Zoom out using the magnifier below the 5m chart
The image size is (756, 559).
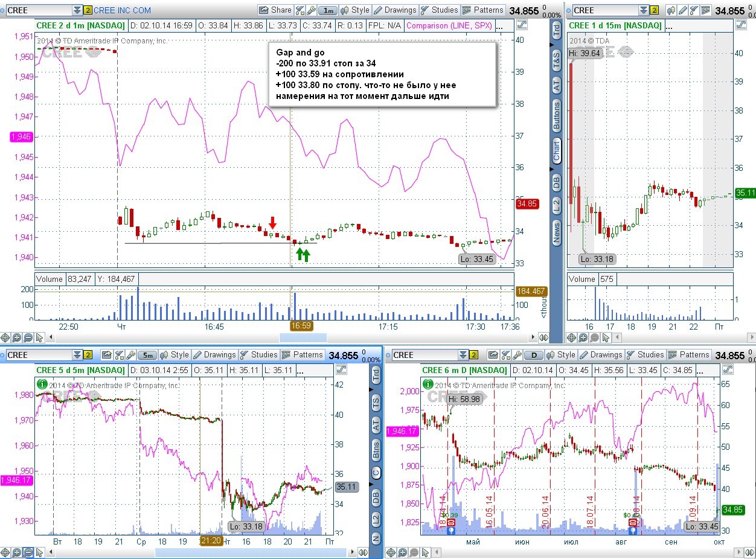pos(28,552)
